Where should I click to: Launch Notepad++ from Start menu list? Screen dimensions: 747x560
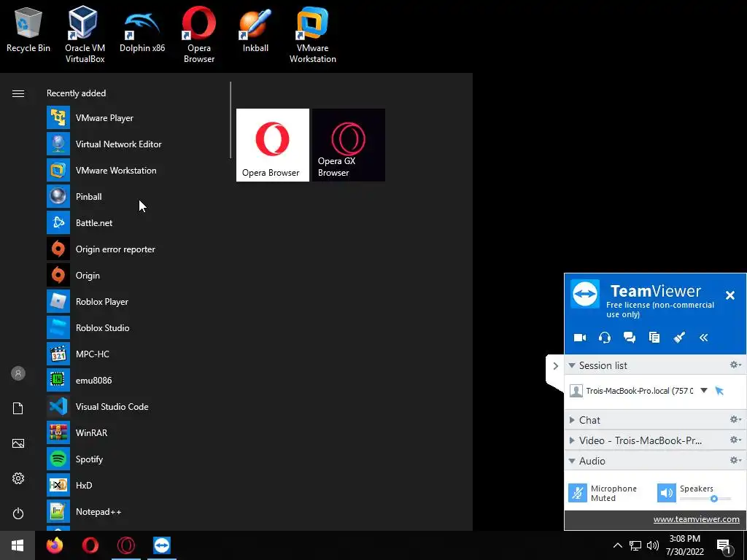click(x=136, y=512)
